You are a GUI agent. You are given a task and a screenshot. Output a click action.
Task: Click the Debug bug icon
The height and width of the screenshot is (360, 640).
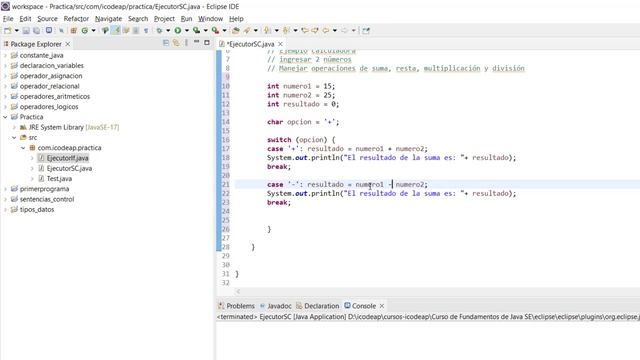pos(159,31)
